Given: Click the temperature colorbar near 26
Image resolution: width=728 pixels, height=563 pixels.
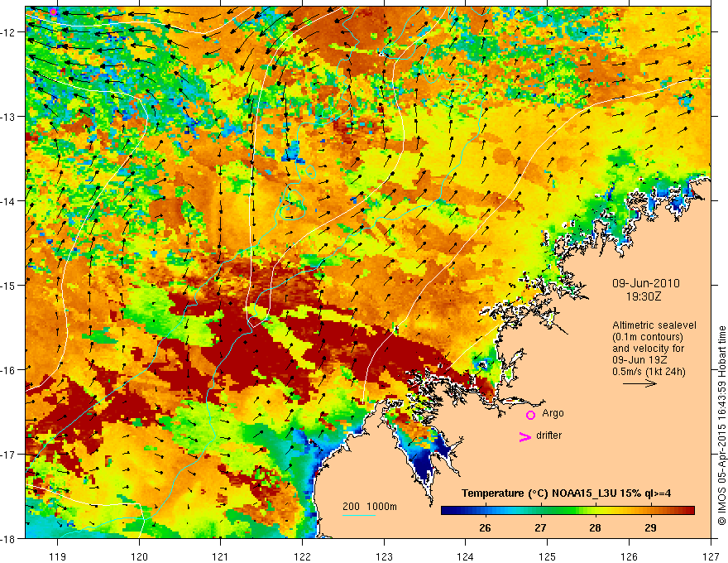Looking at the screenshot, I should click(x=486, y=511).
